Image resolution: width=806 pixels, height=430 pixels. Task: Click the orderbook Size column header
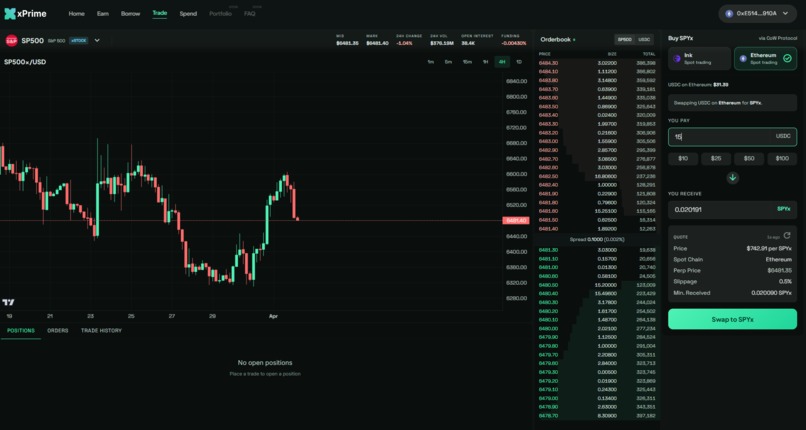pyautogui.click(x=612, y=54)
